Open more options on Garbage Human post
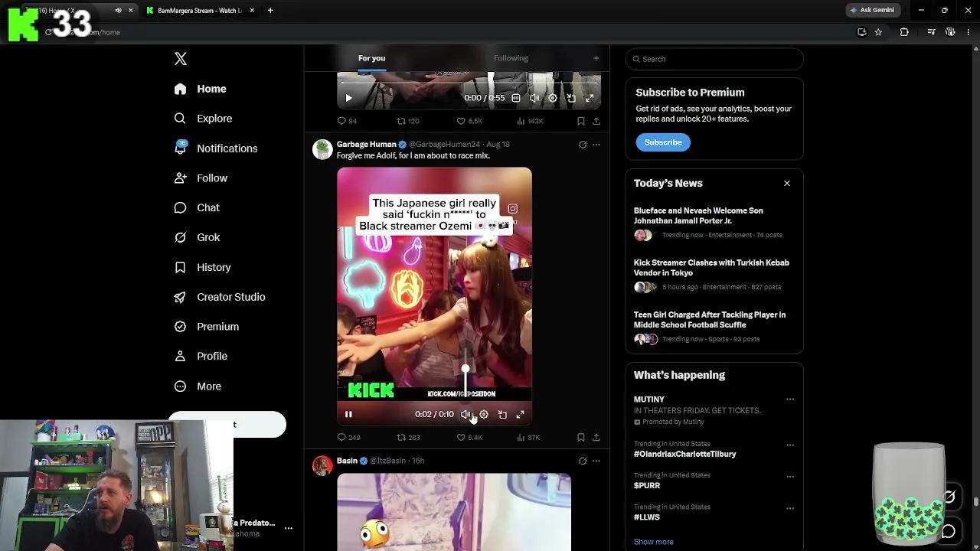Screen dimensions: 980x551 click(x=596, y=144)
